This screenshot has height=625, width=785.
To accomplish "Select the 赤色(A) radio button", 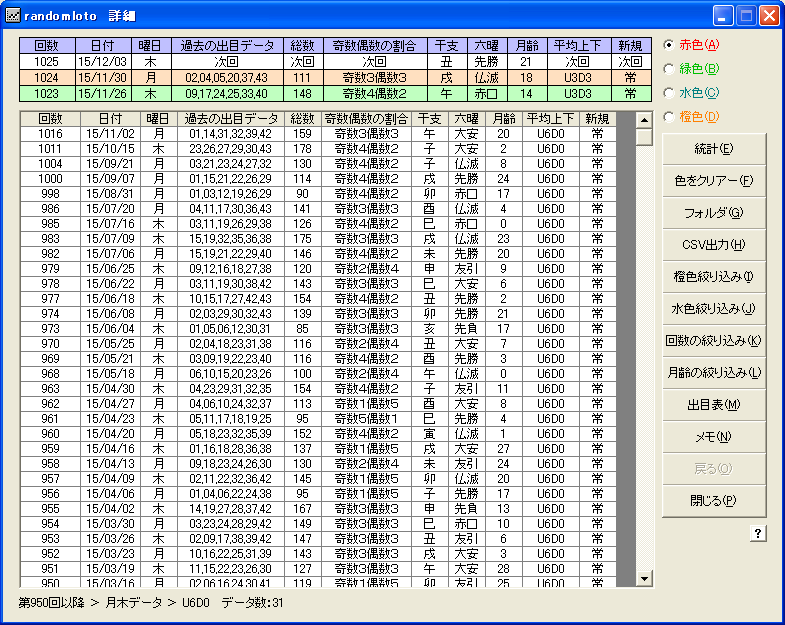I will (x=669, y=45).
